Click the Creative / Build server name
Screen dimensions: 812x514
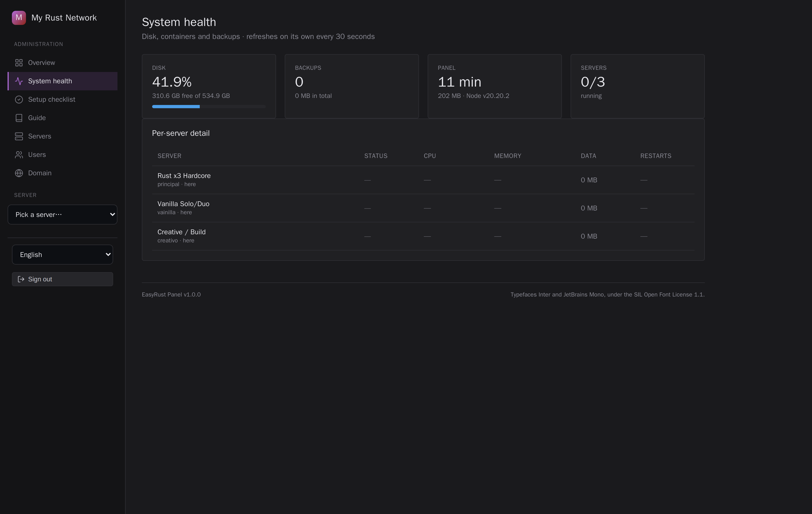point(181,232)
